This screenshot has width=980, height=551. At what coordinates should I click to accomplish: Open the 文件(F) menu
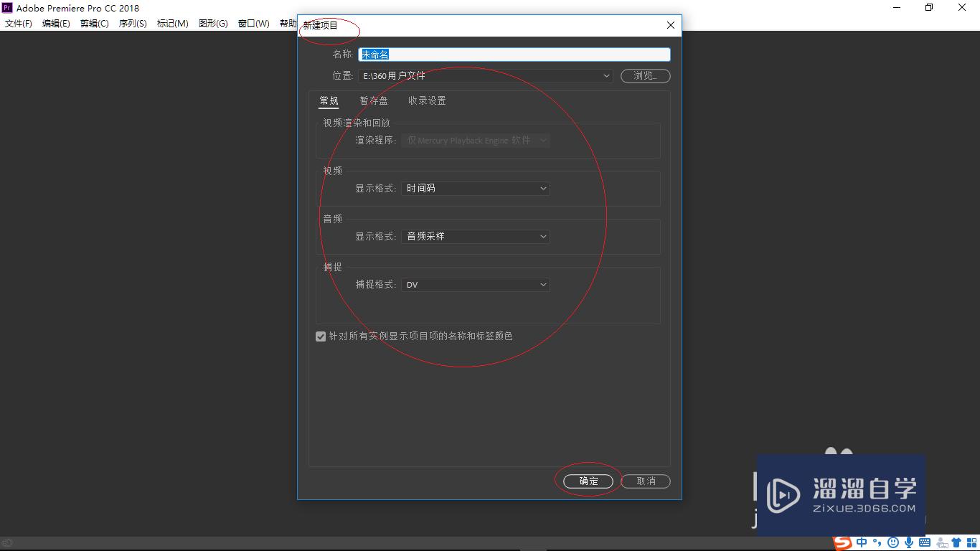[x=19, y=24]
